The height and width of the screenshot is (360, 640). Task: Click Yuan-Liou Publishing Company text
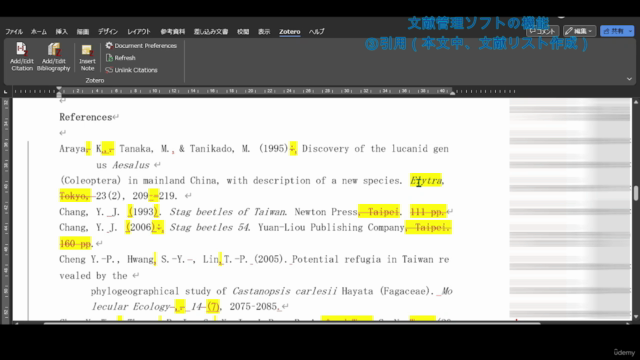(x=331, y=227)
